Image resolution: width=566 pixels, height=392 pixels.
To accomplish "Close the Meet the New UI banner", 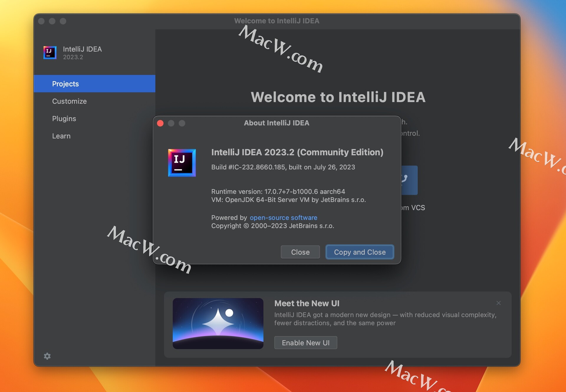I will tap(498, 303).
